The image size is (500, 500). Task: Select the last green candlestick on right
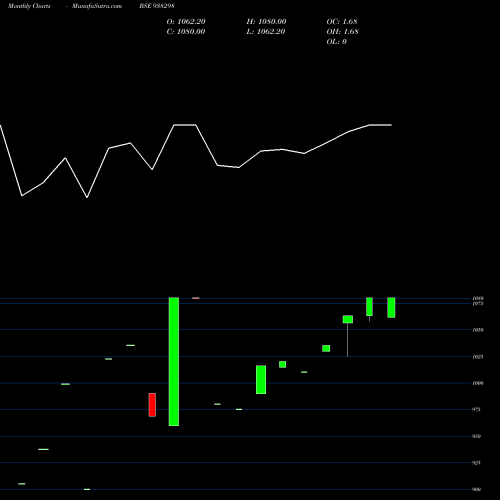pos(391,307)
